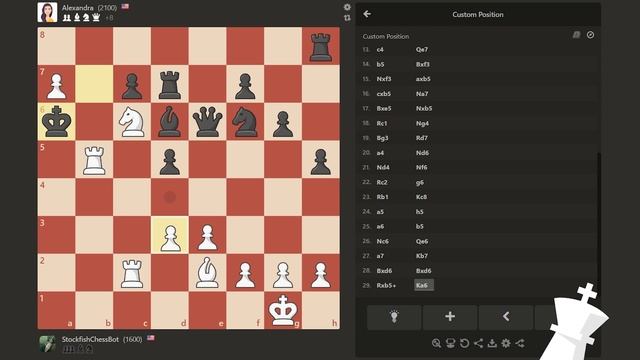Viewport: 640px width, 360px height.
Task: Select the black knight on f6
Action: tap(245, 121)
